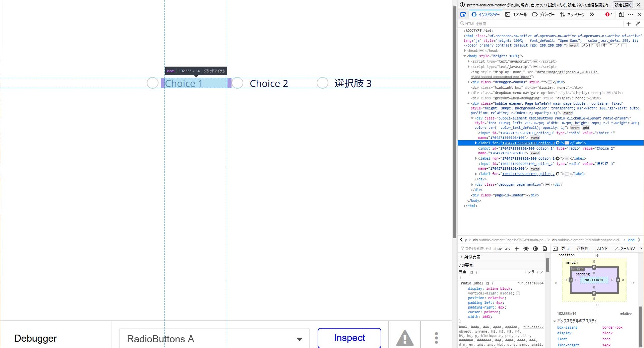644x348 pixels.
Task: Select the 選択肢 3 radio button
Action: 322,83
